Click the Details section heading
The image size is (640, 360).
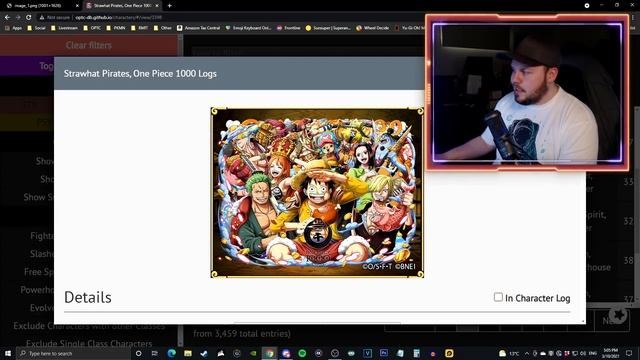pyautogui.click(x=88, y=298)
